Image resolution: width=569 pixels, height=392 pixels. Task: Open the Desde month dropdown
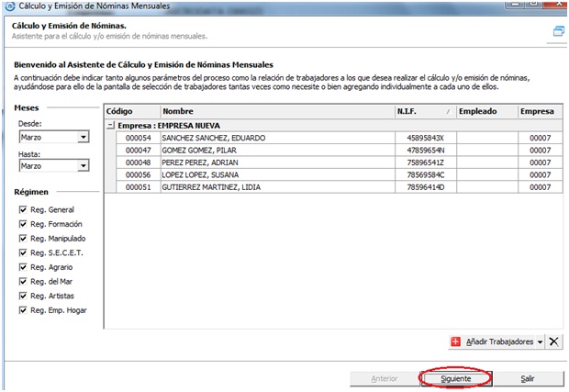[84, 137]
